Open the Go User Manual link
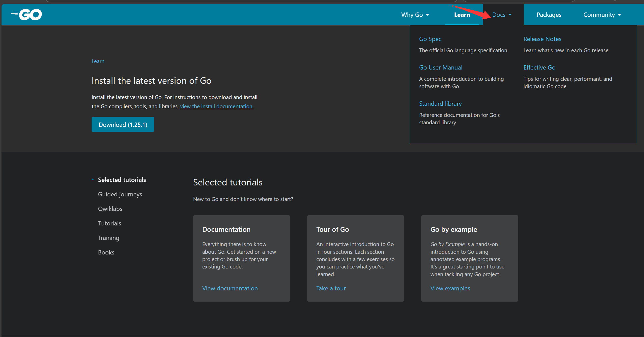 [440, 68]
